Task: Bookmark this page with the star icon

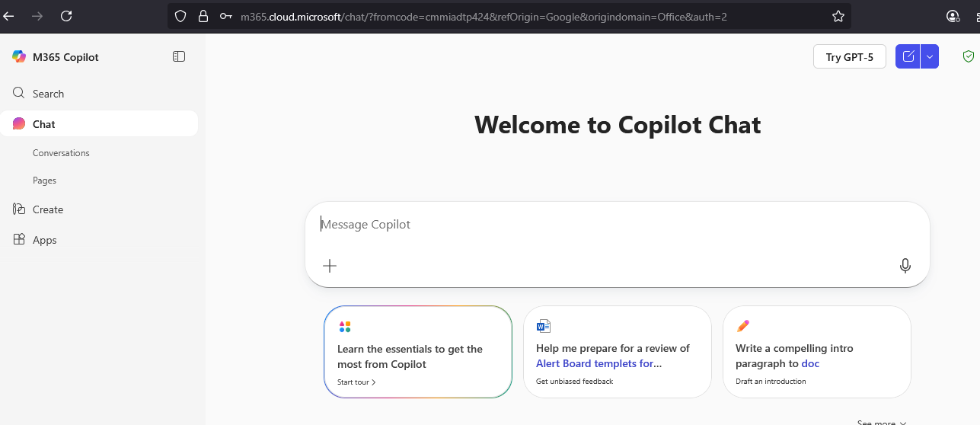Action: [838, 16]
